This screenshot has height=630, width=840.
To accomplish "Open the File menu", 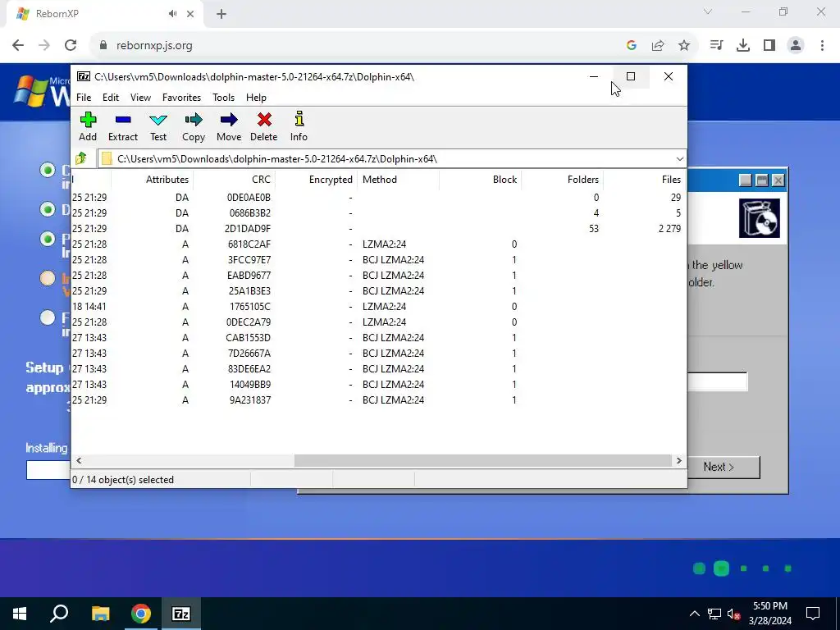I will [84, 98].
